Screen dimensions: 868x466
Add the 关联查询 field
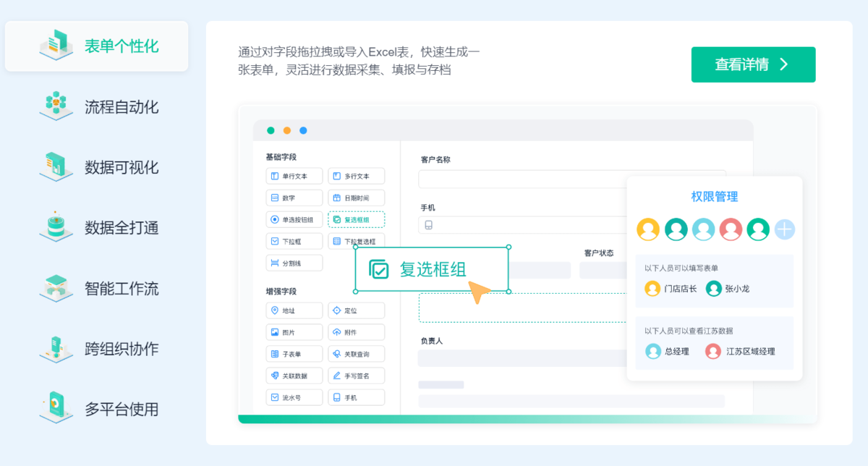356,354
